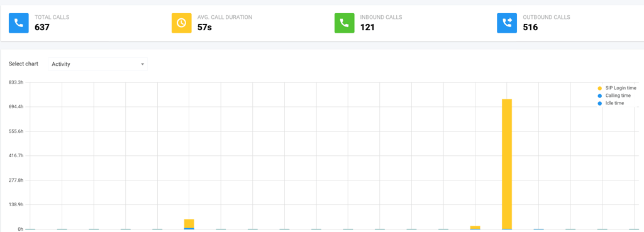Toggle SIP Login time legend dot
This screenshot has height=232, width=644.
pos(599,88)
